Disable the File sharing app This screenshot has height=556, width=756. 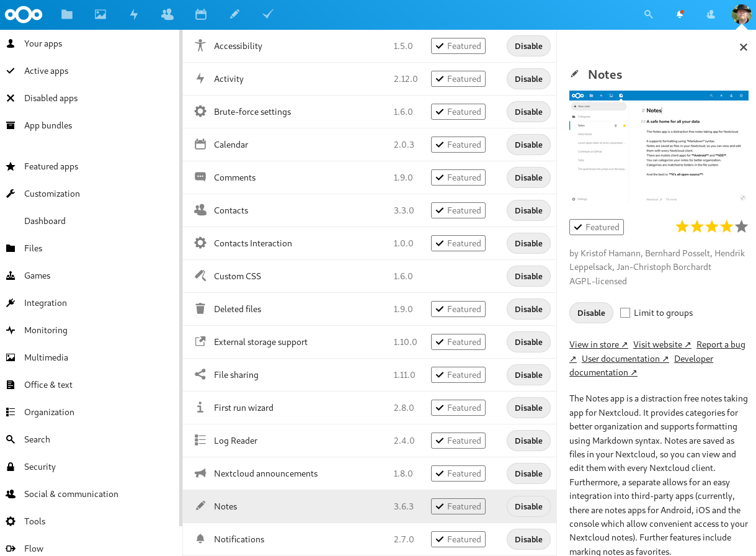(528, 375)
